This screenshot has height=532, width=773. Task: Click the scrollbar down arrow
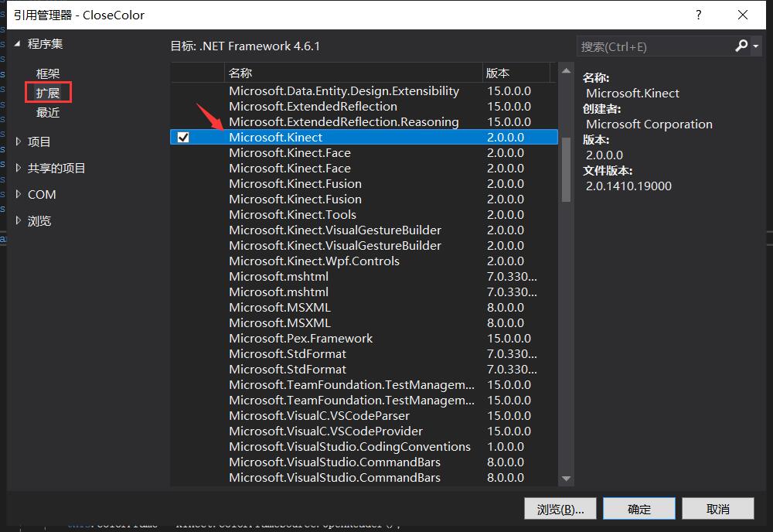(x=566, y=478)
